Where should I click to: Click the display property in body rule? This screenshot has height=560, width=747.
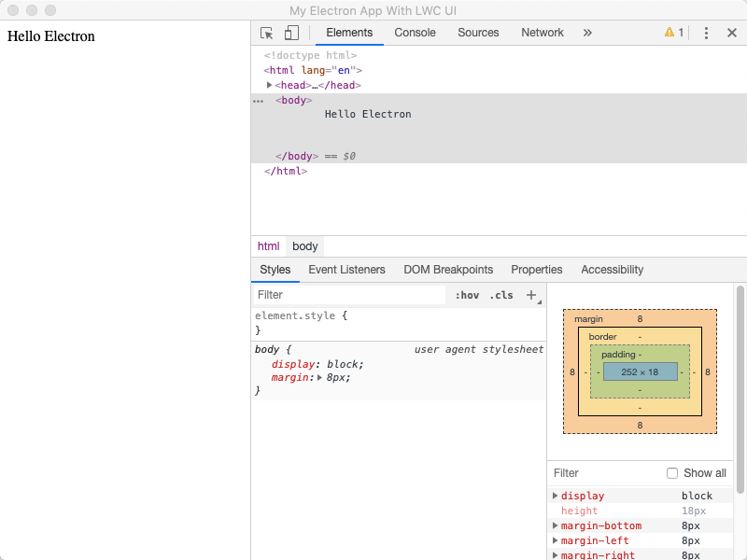pyautogui.click(x=293, y=364)
